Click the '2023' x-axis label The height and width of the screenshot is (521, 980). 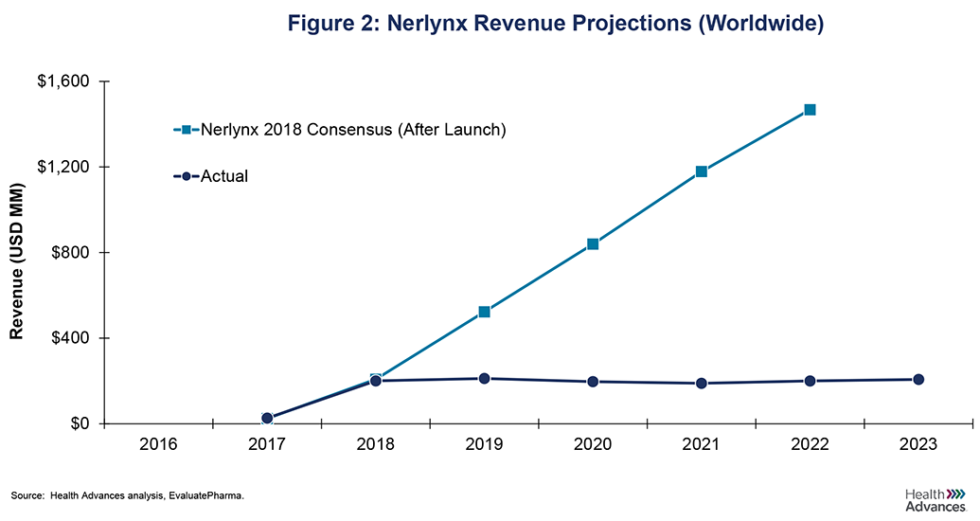coord(918,444)
